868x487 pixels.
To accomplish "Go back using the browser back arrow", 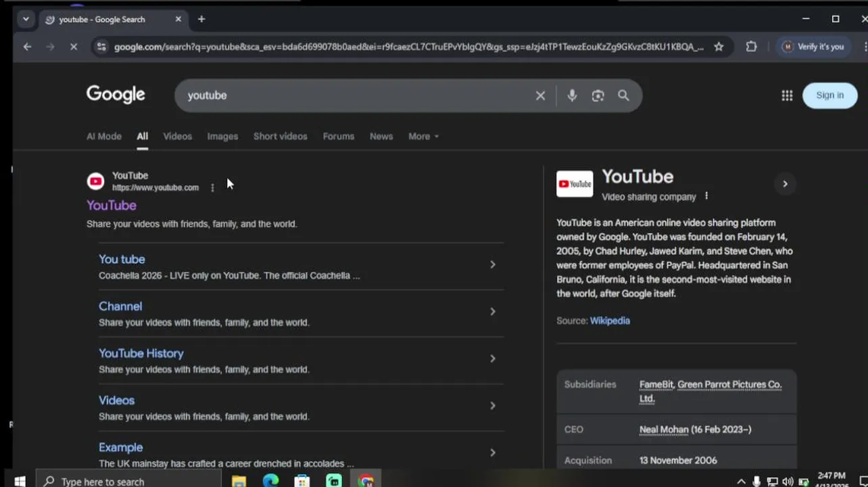I will pyautogui.click(x=27, y=47).
